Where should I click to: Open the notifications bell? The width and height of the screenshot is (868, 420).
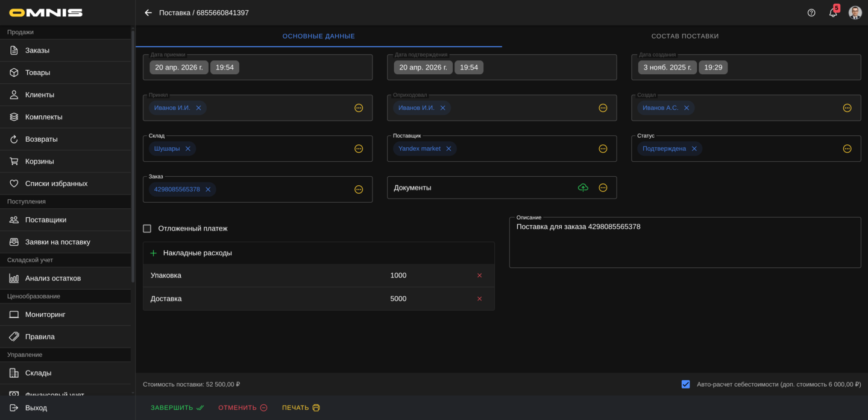833,13
